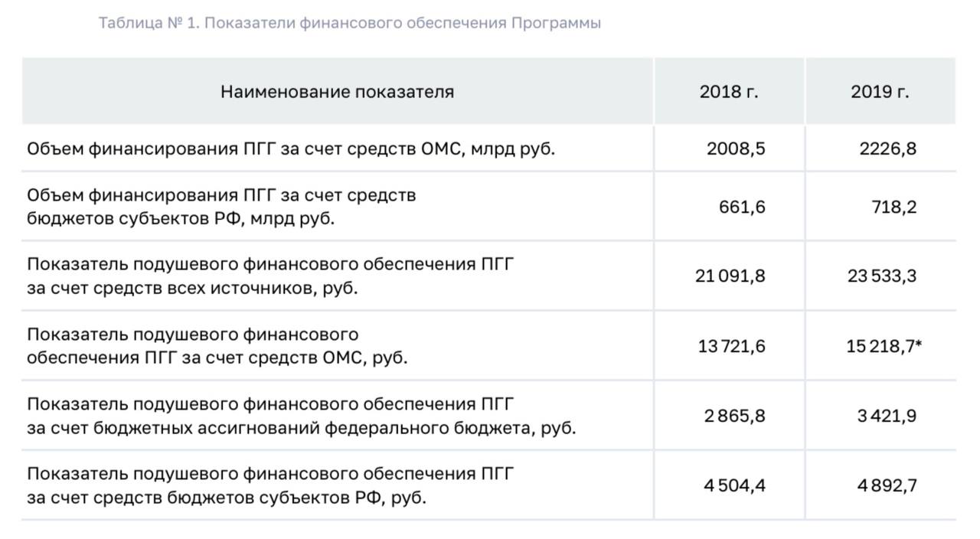The image size is (980, 539).
Task: Click the asterisked value 15 218,7*
Action: click(x=884, y=346)
